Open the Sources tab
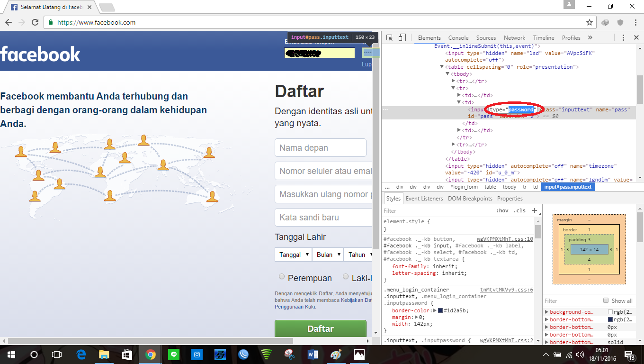 pyautogui.click(x=486, y=38)
